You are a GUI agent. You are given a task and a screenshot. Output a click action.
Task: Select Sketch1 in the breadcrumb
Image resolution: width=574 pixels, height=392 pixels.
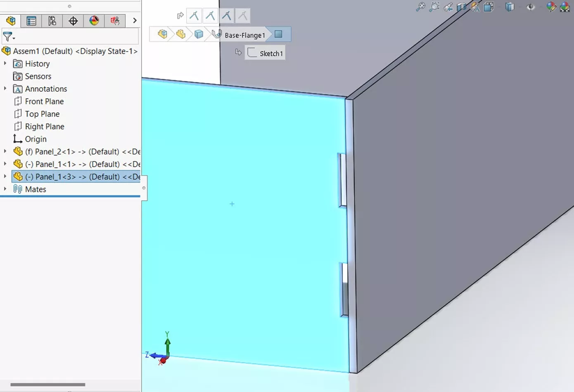(x=271, y=53)
